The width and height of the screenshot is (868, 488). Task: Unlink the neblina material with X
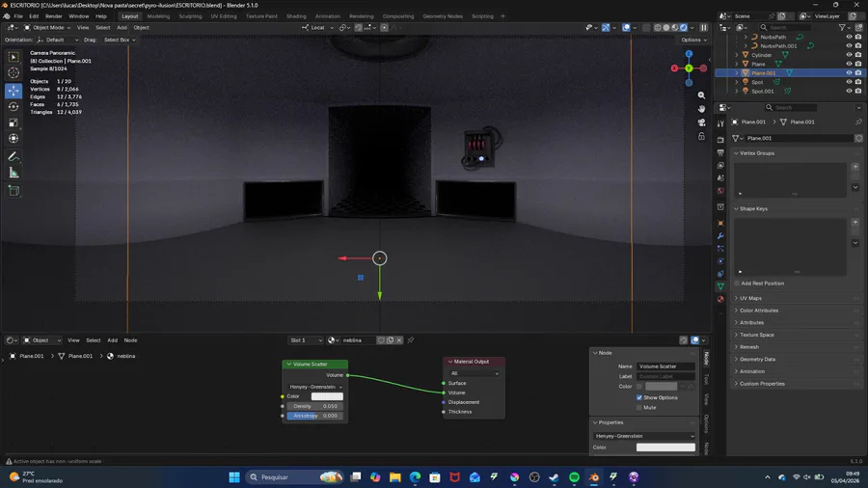point(399,340)
